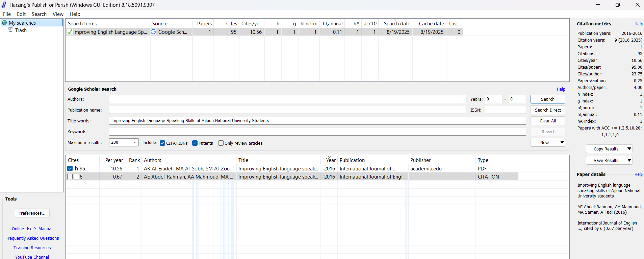Open the Online User's Manual link

[x=32, y=229]
